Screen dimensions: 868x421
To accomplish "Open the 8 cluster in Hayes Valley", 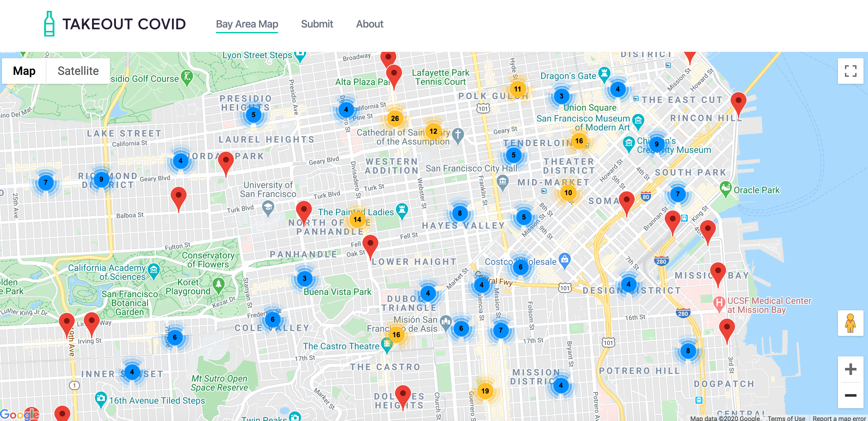I will (460, 213).
